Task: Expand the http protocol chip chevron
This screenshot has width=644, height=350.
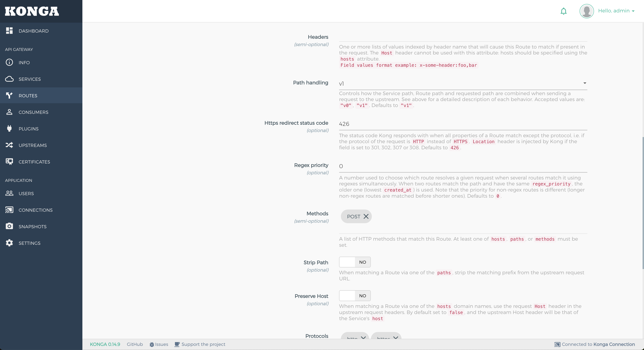Action: 363,337
